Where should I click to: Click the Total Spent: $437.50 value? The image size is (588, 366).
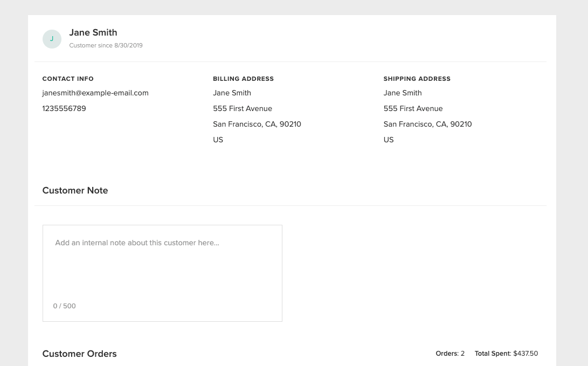coord(506,354)
